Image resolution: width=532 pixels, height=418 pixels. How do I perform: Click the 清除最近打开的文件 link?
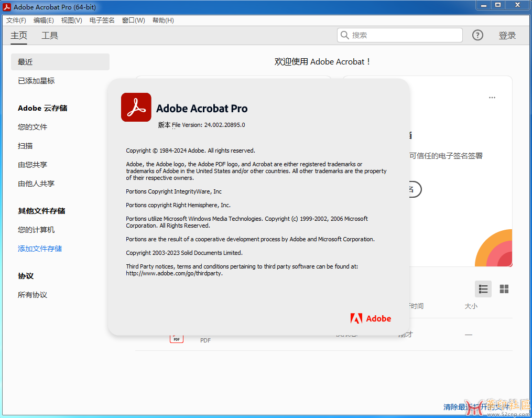(476, 407)
